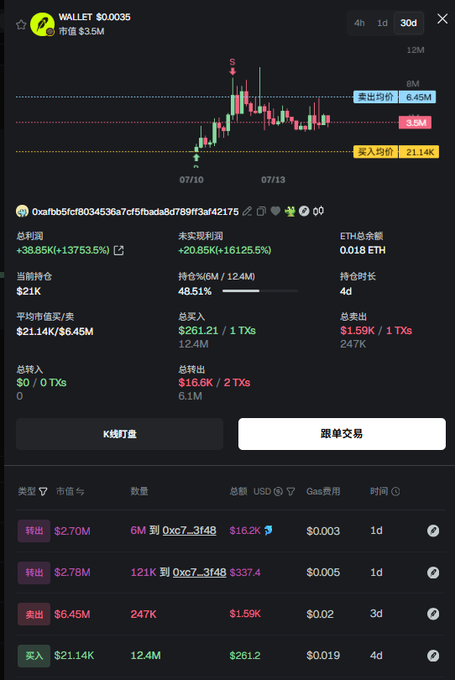Edit wallet nickname with pencil icon
Image resolution: width=455 pixels, height=680 pixels.
pyautogui.click(x=247, y=211)
